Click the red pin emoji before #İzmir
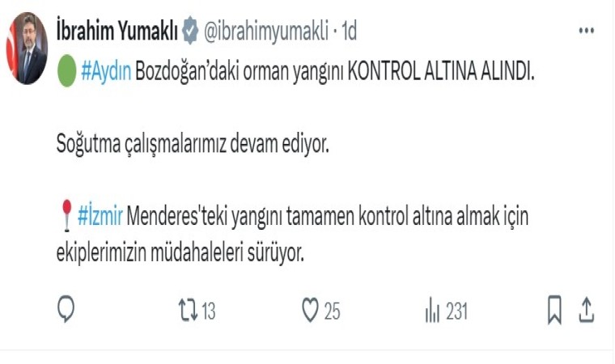 coord(66,215)
